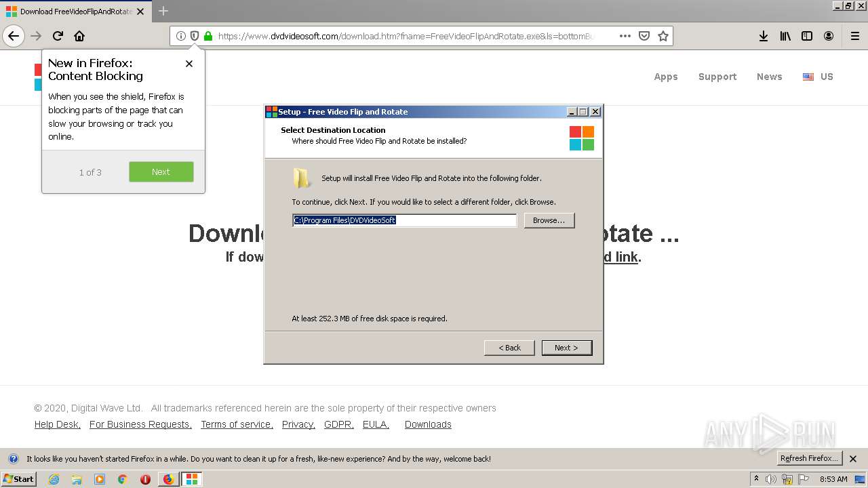Open page actions three-dot menu

[625, 36]
